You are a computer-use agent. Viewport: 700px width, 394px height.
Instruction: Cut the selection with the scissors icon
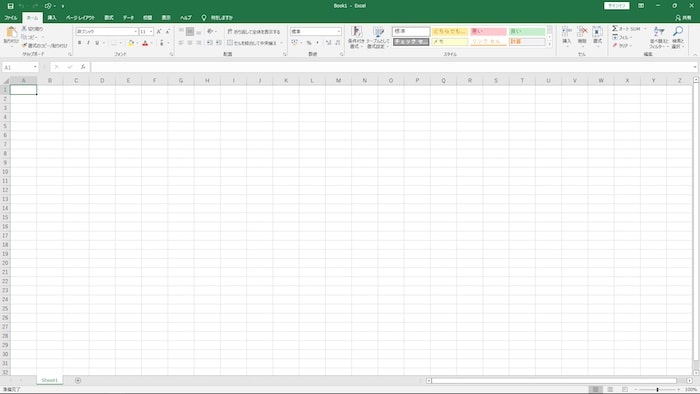tap(25, 29)
